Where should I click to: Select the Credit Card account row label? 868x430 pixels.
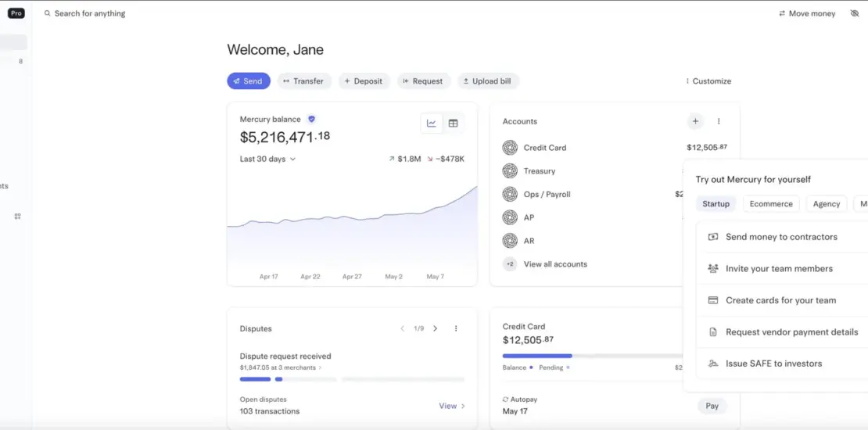(x=545, y=148)
